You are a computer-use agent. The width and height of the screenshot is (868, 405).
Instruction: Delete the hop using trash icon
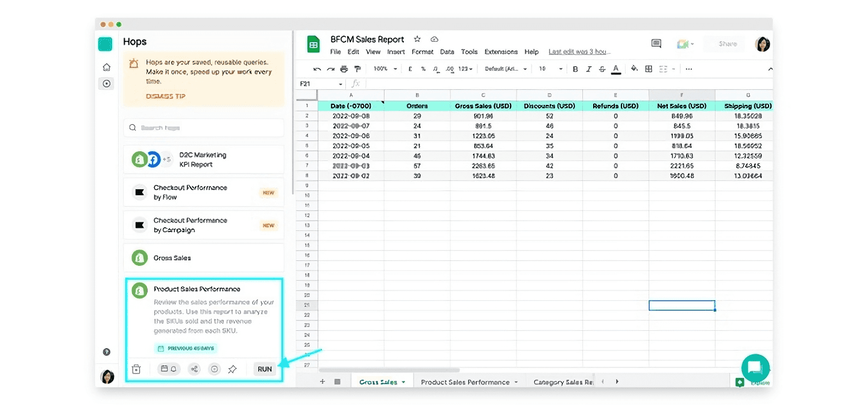(x=136, y=369)
